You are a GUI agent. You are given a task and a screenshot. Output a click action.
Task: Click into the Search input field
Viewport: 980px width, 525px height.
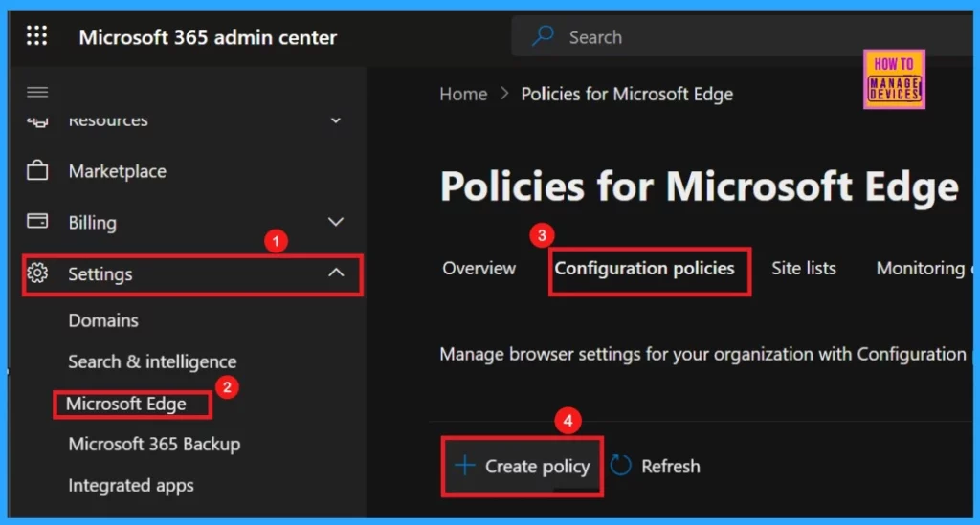743,37
